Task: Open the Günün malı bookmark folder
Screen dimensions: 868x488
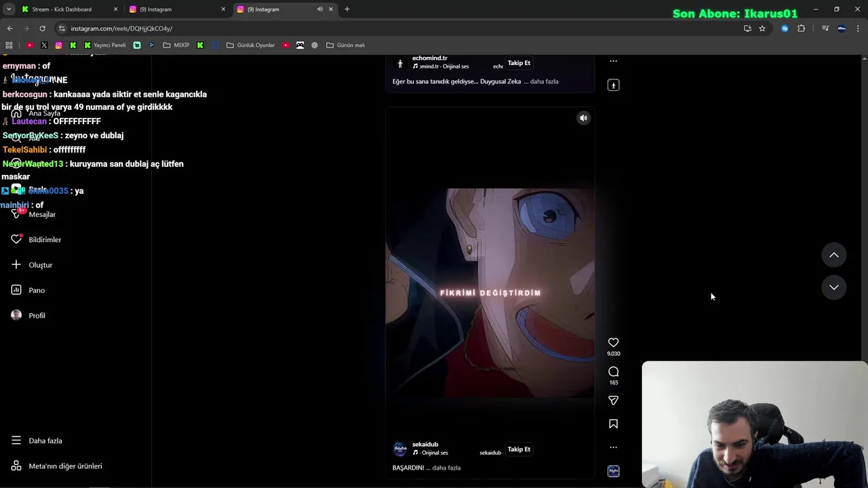Action: click(x=346, y=45)
